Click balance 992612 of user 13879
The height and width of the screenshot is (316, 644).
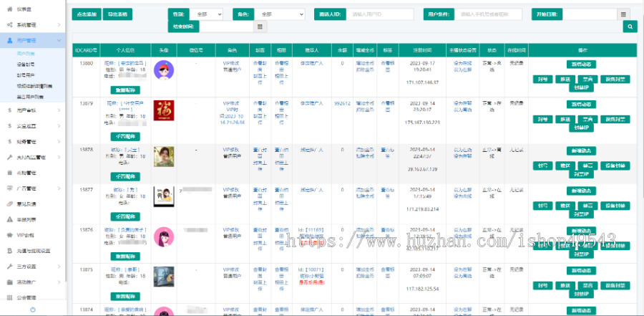click(342, 103)
